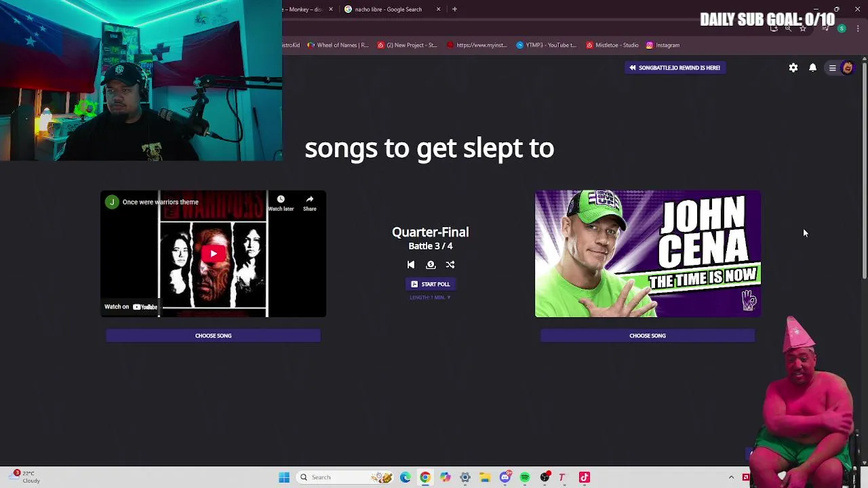Open Microsoft Edge from the taskbar
The image size is (868, 488).
[x=406, y=477]
